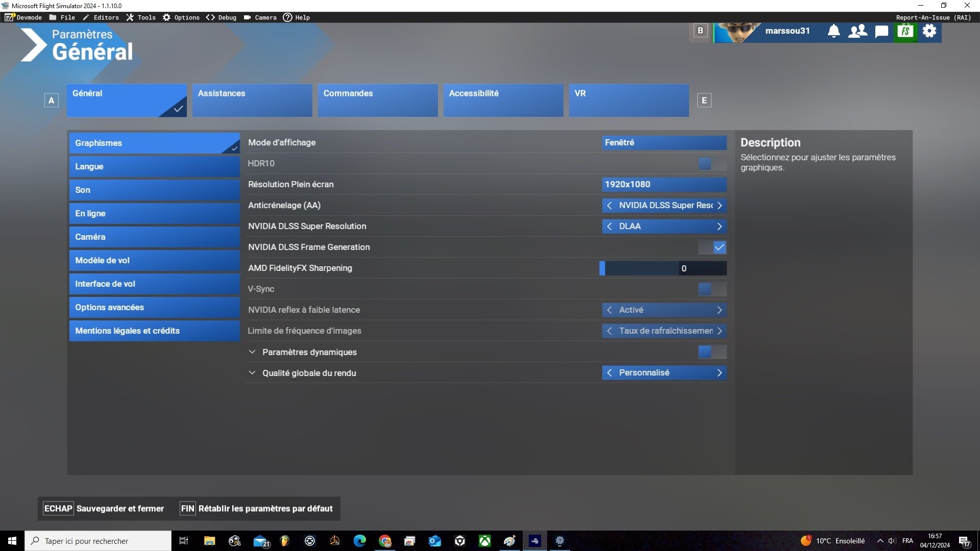Image resolution: width=980 pixels, height=551 pixels.
Task: Open the friends group icon
Action: pos(857,32)
